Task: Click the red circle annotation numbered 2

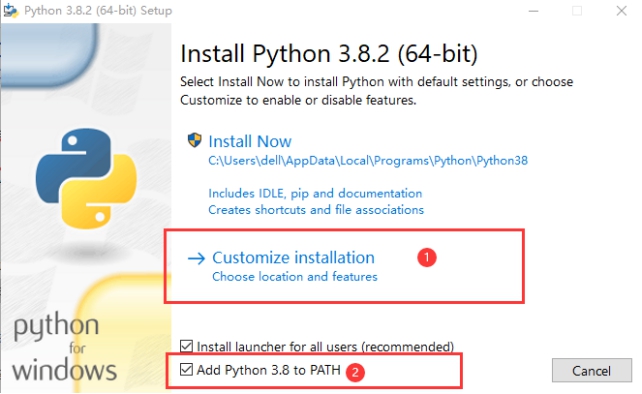Action: [355, 372]
